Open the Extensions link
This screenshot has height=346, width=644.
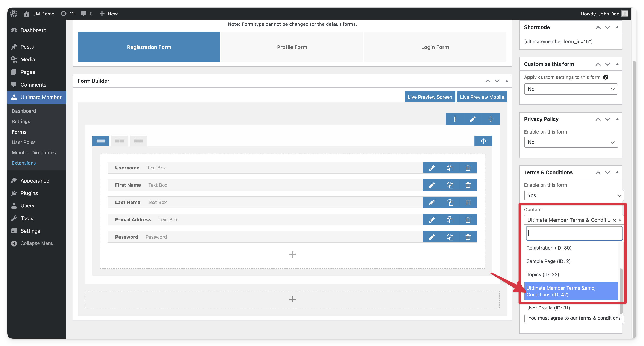tap(24, 163)
